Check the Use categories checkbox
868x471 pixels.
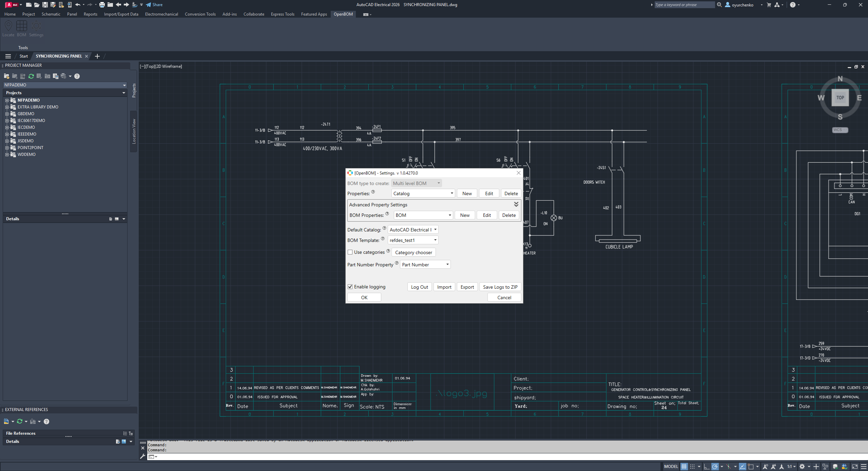(350, 252)
